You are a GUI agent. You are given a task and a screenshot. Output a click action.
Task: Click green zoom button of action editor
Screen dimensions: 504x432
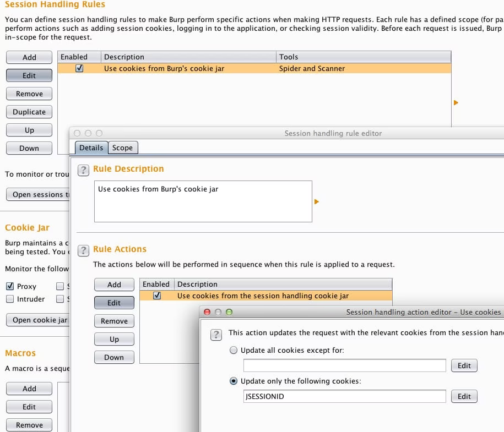[x=229, y=312]
